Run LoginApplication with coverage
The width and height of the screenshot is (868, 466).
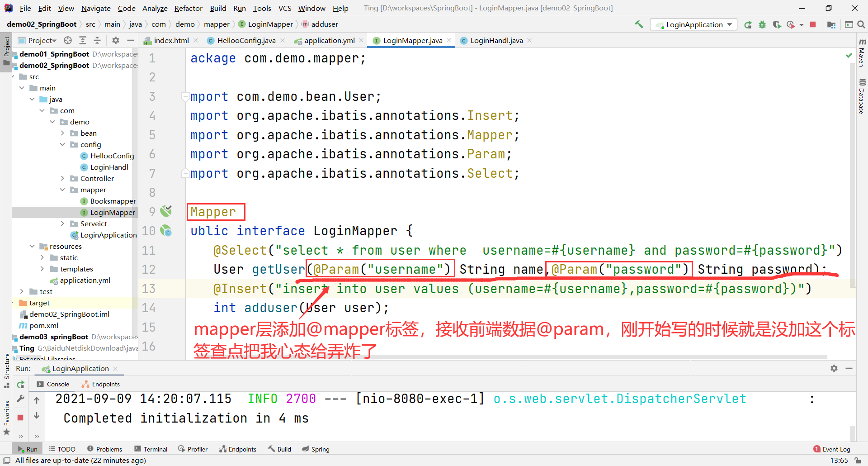(x=778, y=24)
